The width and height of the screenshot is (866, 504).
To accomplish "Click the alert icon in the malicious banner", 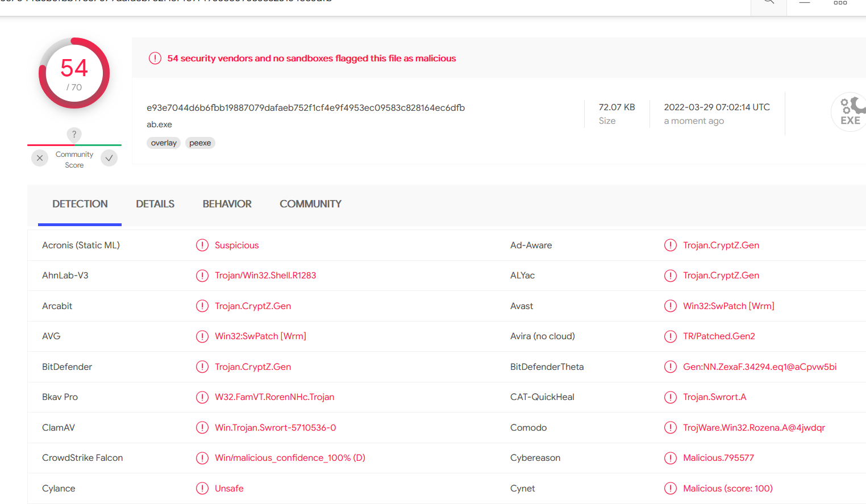I will 155,58.
